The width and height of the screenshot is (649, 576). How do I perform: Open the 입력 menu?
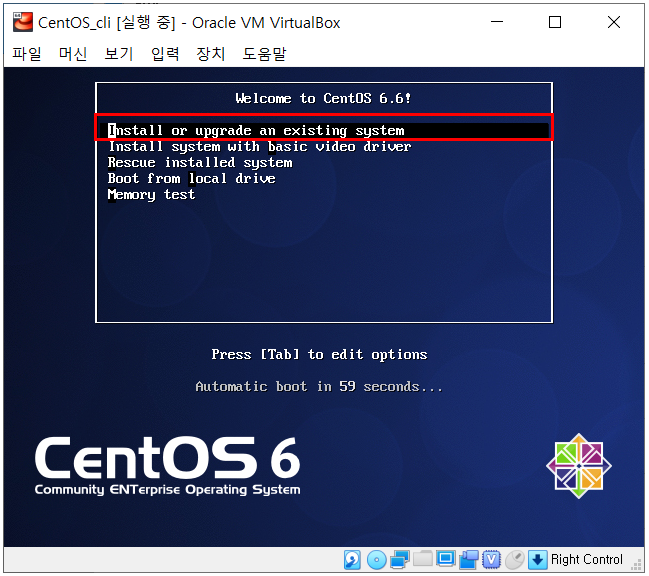[165, 54]
